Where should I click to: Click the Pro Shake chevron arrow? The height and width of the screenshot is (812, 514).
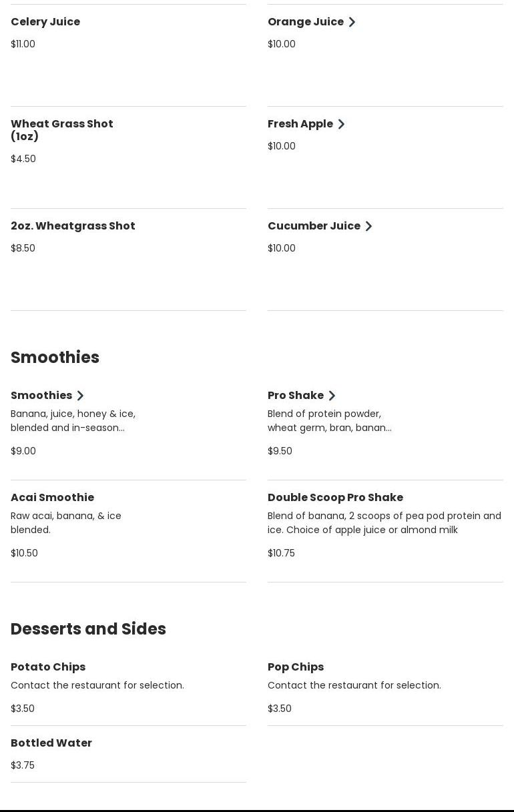point(332,396)
